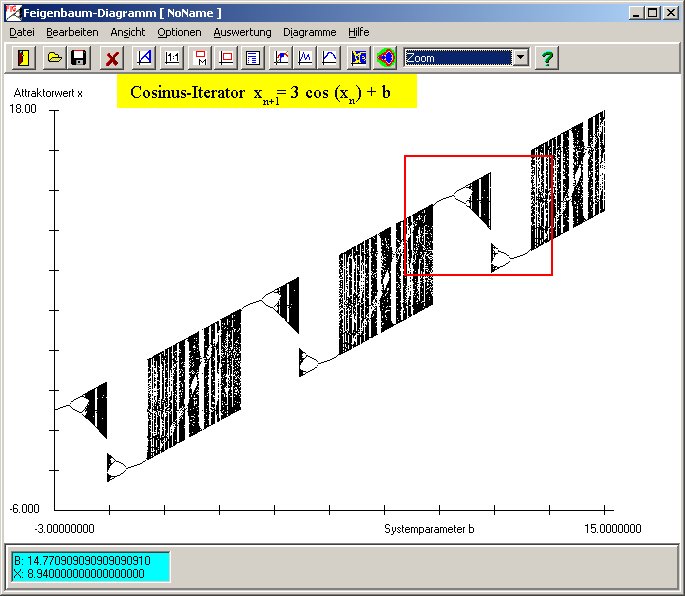Click the blue axes diagram icon
This screenshot has height=596, width=685.
click(144, 58)
